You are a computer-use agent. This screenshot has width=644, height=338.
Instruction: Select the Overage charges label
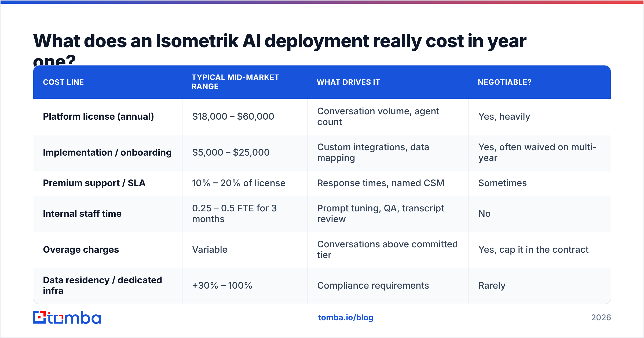point(81,249)
